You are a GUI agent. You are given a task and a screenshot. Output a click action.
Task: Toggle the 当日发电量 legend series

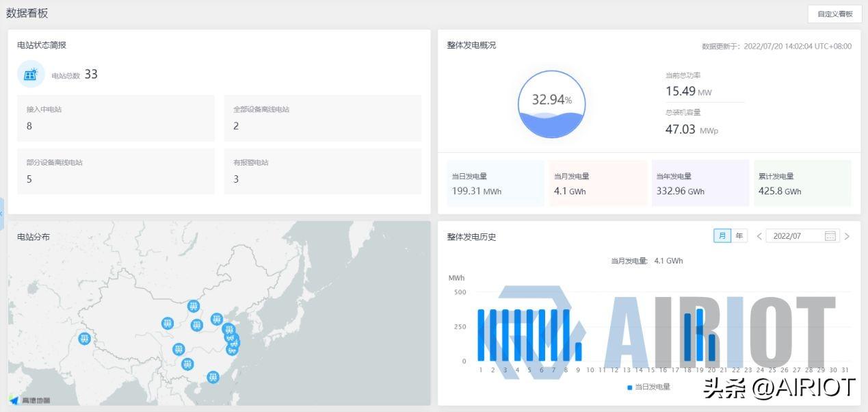tap(648, 387)
